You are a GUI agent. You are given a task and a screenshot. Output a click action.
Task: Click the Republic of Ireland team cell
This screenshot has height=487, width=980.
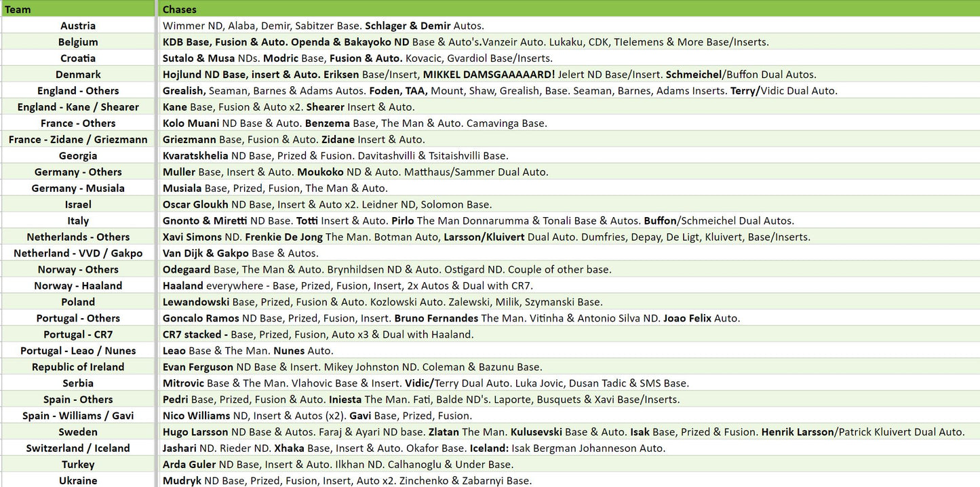(x=78, y=368)
